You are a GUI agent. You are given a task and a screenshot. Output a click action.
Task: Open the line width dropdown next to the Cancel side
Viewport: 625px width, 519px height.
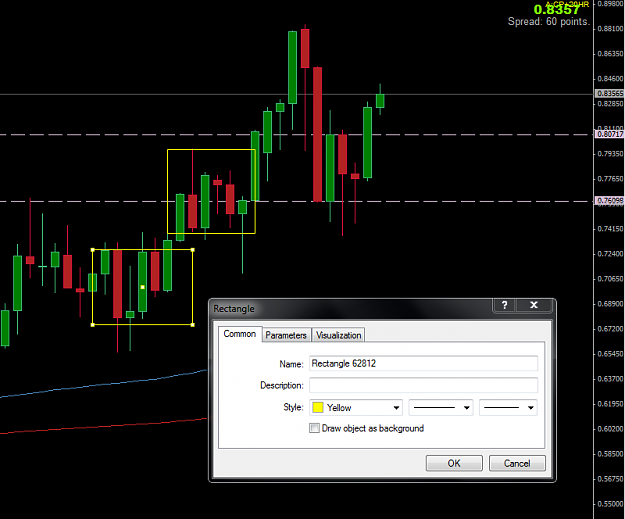click(x=508, y=407)
